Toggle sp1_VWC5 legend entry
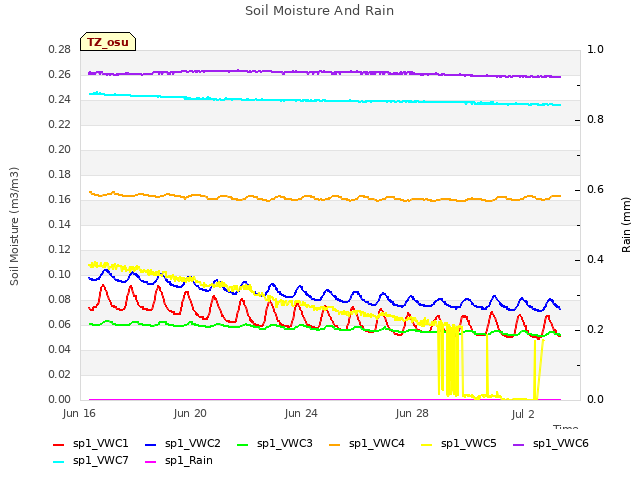 pyautogui.click(x=459, y=444)
